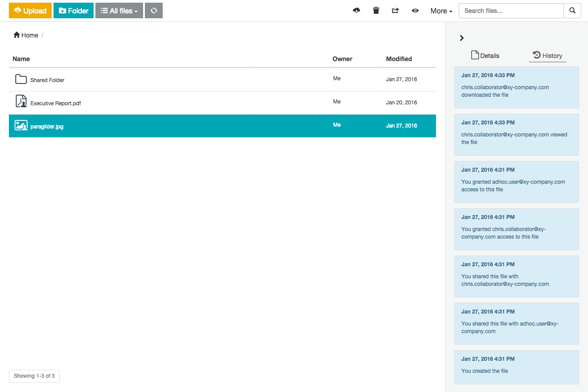Screen dimensions: 588x392
Task: Create a new folder with Folder button
Action: coord(74,11)
